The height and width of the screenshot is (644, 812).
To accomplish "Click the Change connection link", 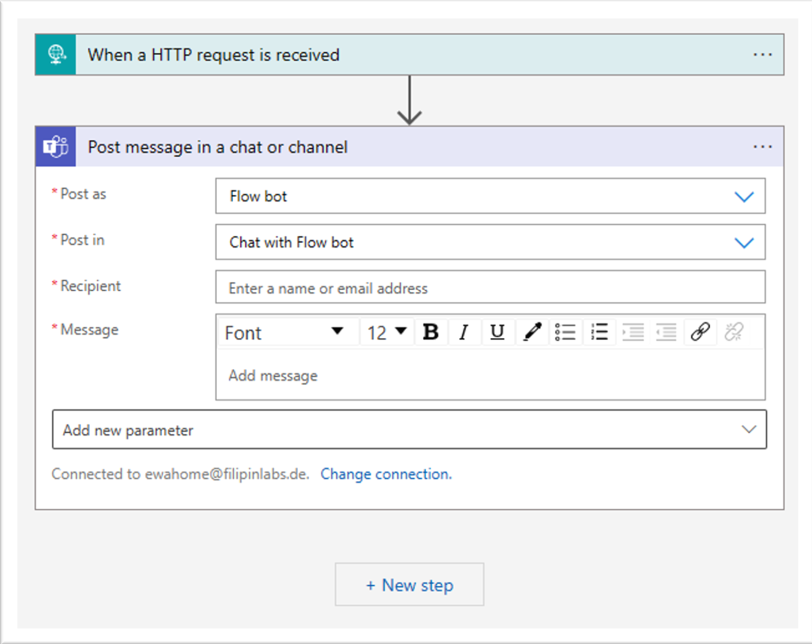I will click(386, 474).
